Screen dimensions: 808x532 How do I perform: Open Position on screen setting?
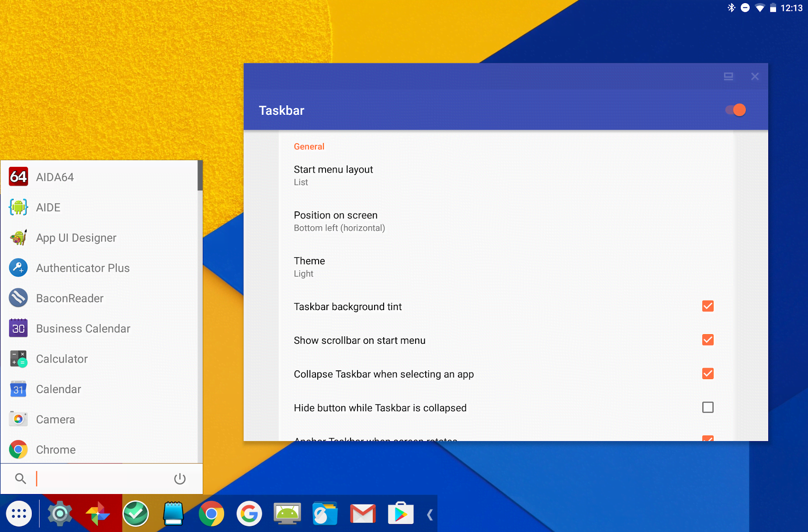(506, 221)
